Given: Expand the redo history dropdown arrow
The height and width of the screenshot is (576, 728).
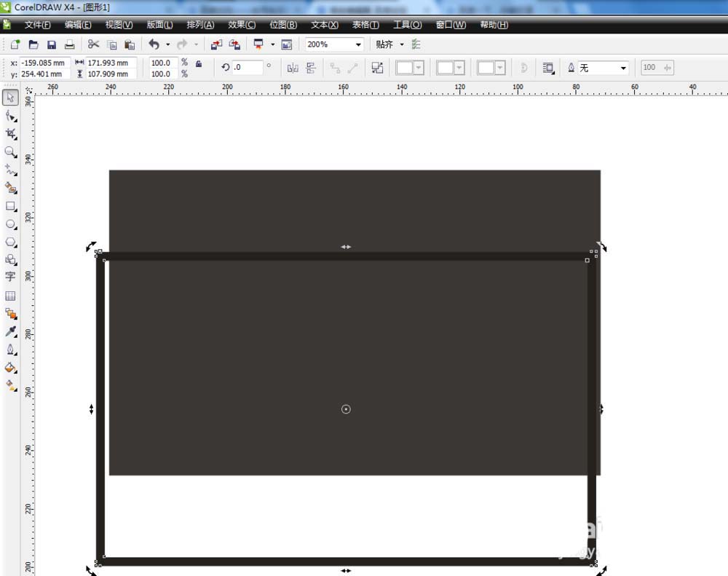Looking at the screenshot, I should [197, 44].
